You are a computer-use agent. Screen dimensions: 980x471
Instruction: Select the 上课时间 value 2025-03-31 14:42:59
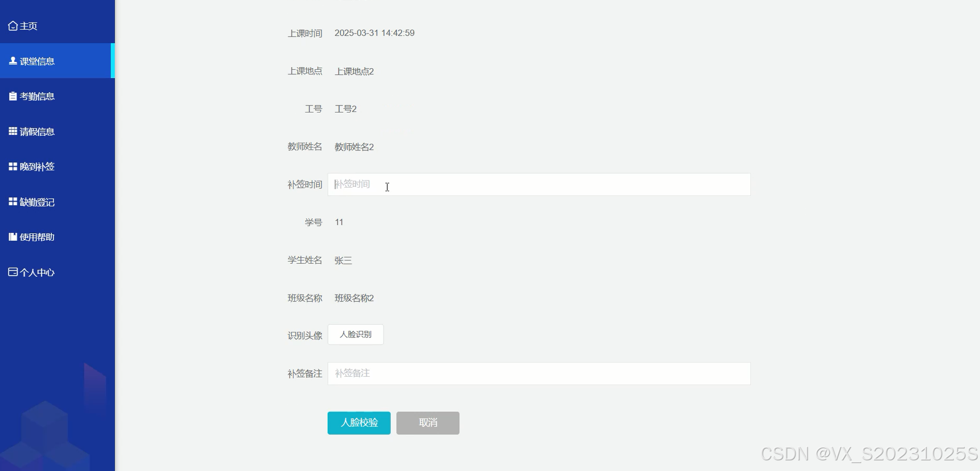click(x=375, y=33)
